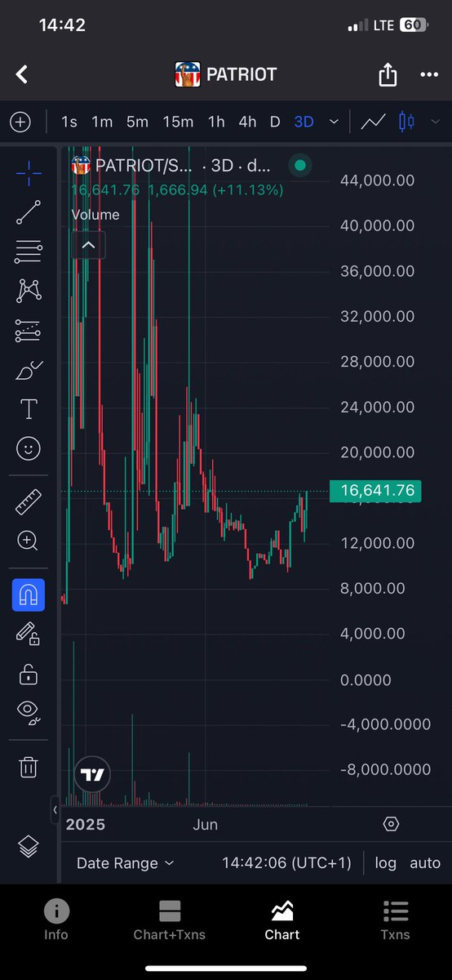Click the Volume indicator label
This screenshot has width=452, height=980.
click(95, 215)
